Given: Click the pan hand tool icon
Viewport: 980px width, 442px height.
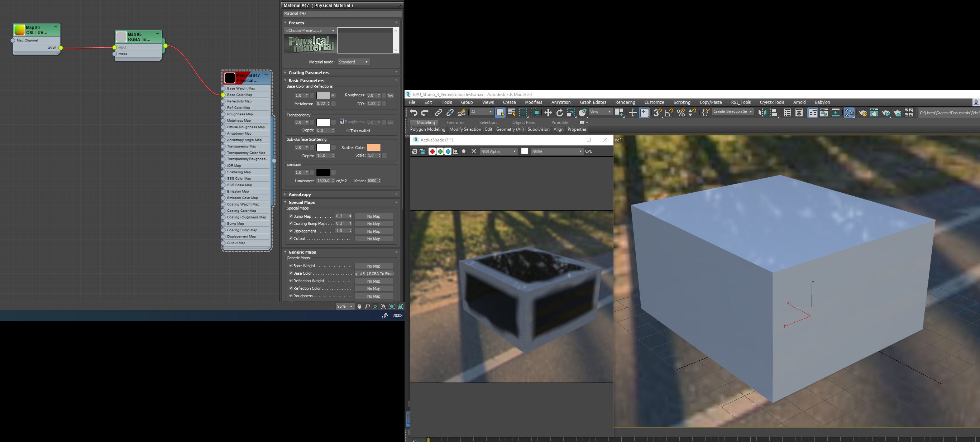Looking at the screenshot, I should pos(359,306).
